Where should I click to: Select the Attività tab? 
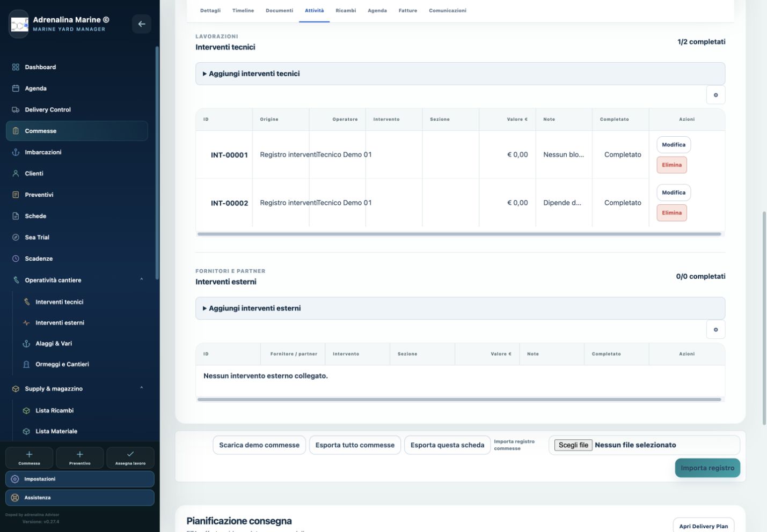(x=315, y=11)
